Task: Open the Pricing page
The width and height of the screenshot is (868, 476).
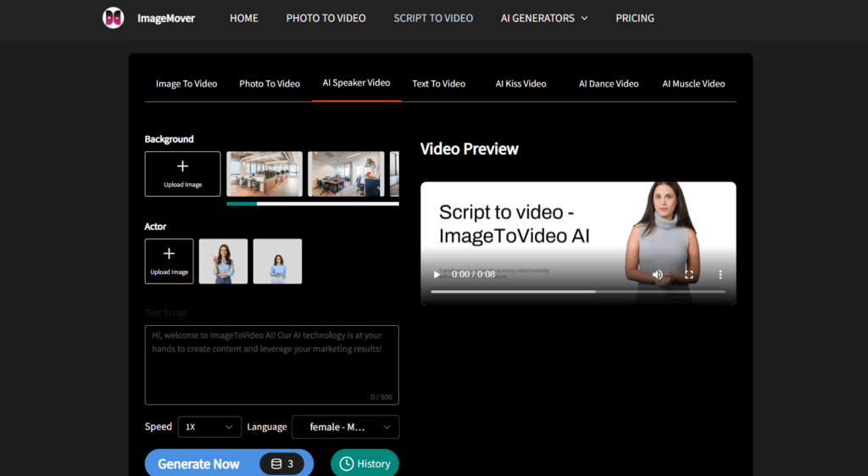Action: (x=635, y=19)
